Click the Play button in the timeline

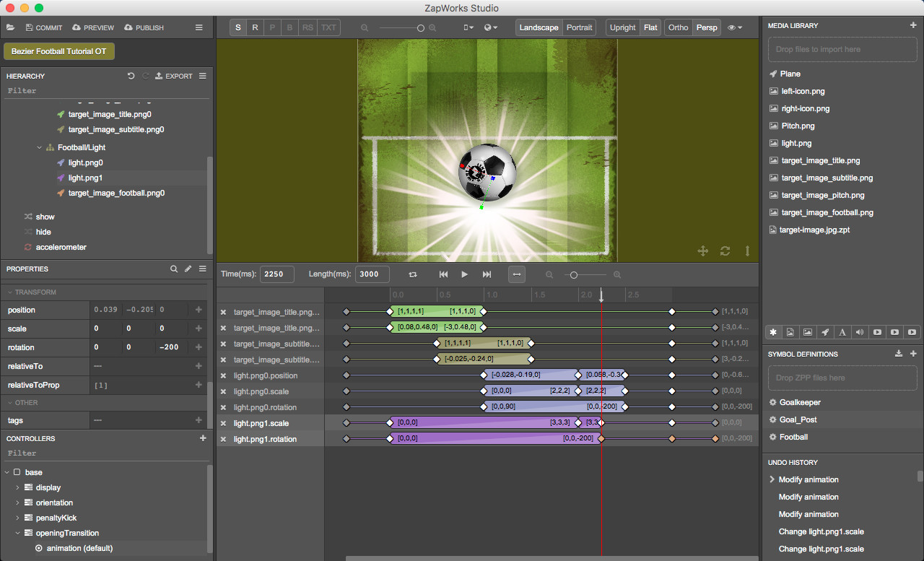pos(464,274)
